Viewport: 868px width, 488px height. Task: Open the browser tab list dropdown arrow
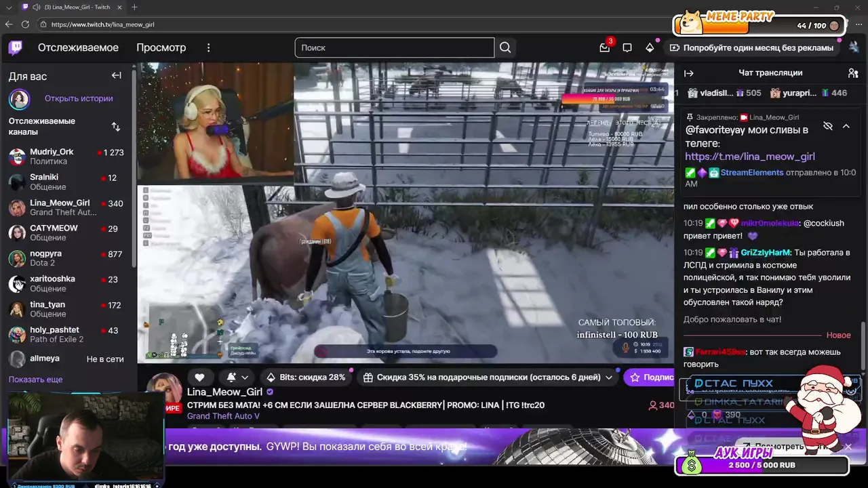(x=9, y=7)
